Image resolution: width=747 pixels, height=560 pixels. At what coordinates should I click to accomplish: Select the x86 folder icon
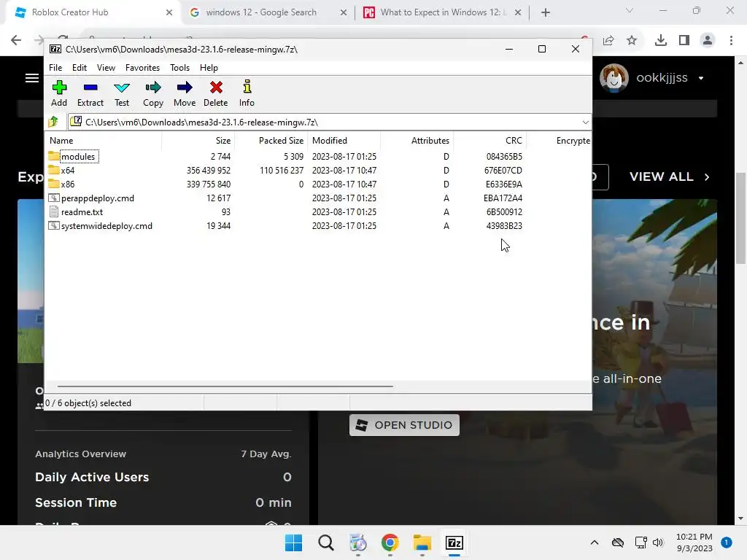tap(54, 184)
